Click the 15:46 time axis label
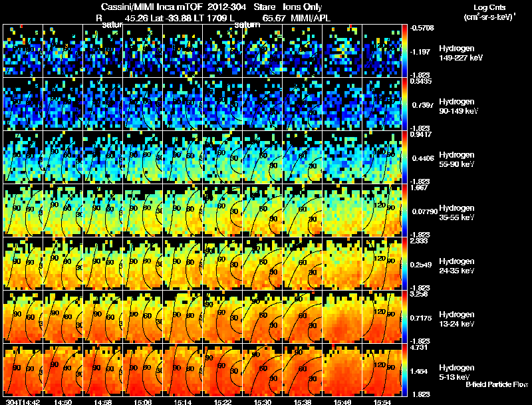This screenshot has height=405, width=532. pos(342,402)
